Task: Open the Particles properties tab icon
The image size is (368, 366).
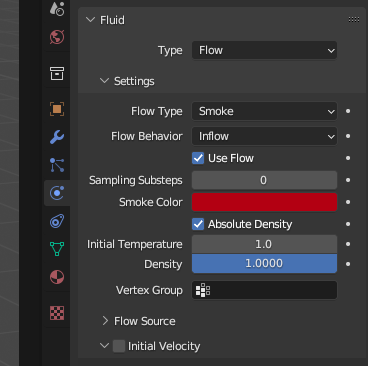Action: (57, 165)
